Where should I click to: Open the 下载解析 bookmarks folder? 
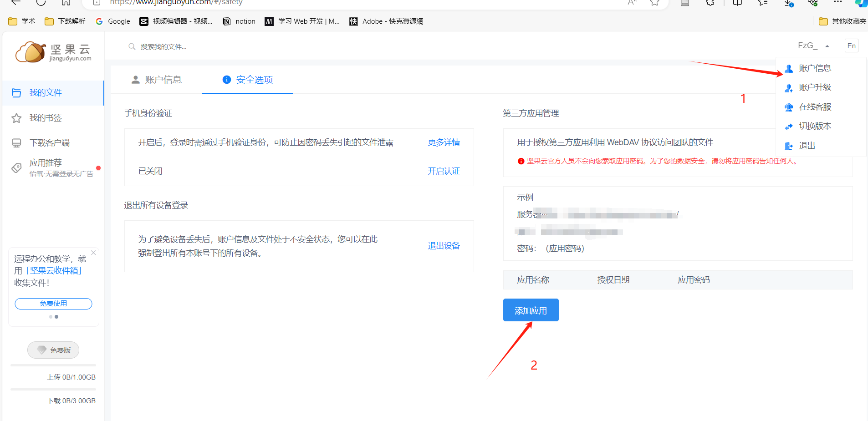(x=65, y=21)
